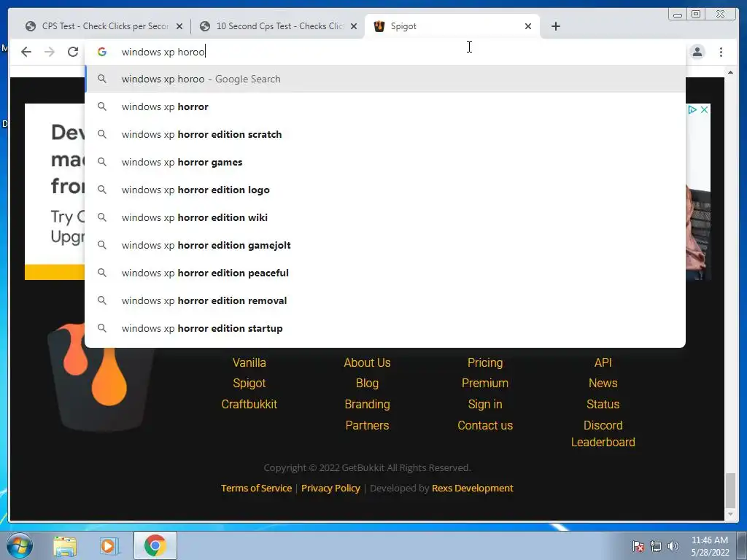Click the search icon beside 'horror games' suggestion
747x560 pixels.
coord(102,162)
